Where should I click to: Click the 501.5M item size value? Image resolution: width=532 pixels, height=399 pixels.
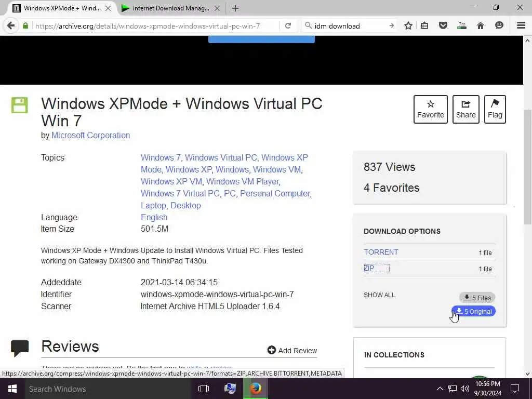coord(154,229)
